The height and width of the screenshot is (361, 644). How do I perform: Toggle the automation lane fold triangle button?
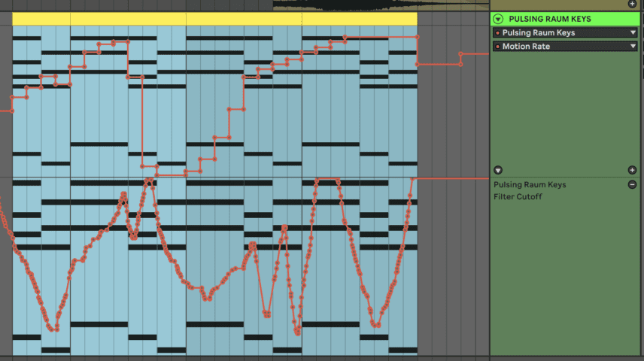click(x=498, y=170)
